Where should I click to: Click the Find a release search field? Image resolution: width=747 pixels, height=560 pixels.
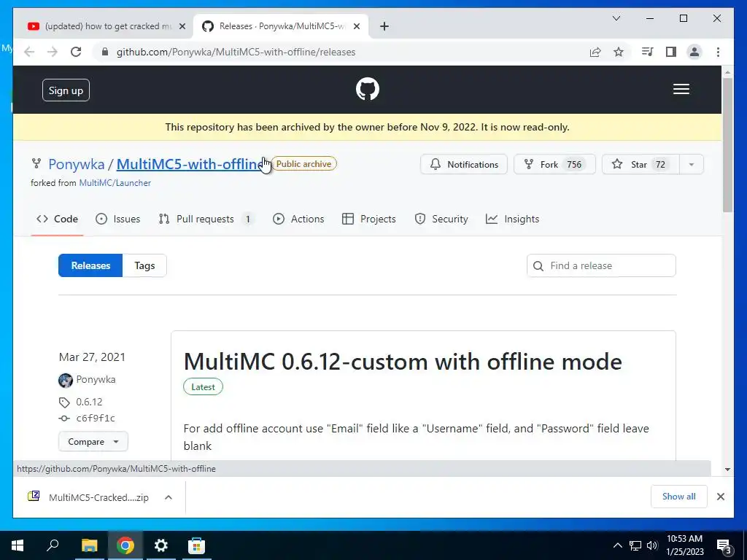pyautogui.click(x=601, y=265)
